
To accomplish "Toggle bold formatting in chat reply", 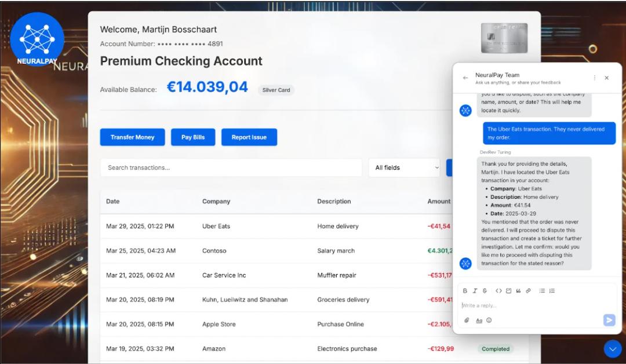I will tap(465, 291).
